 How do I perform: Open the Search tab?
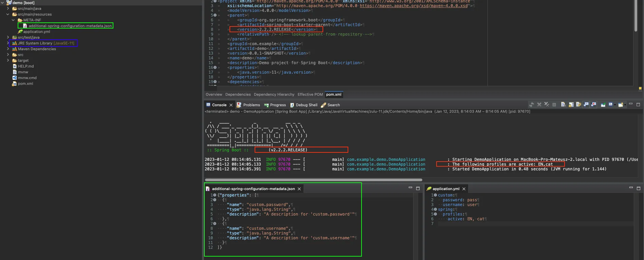click(x=330, y=105)
